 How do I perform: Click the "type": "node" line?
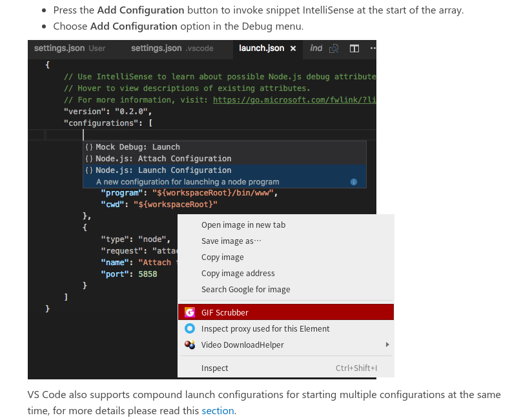[x=136, y=239]
